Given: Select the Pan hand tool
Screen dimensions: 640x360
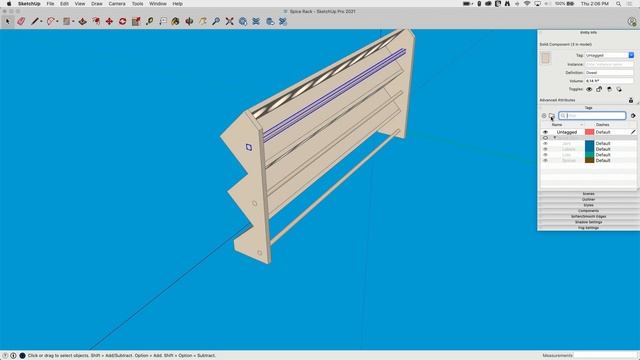Looking at the screenshot, I should point(203,21).
